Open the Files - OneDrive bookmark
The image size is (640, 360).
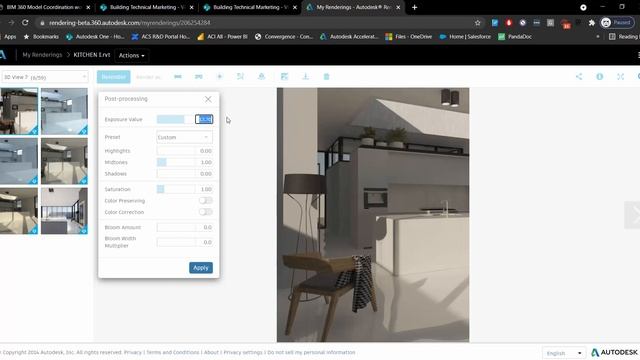[x=409, y=37]
